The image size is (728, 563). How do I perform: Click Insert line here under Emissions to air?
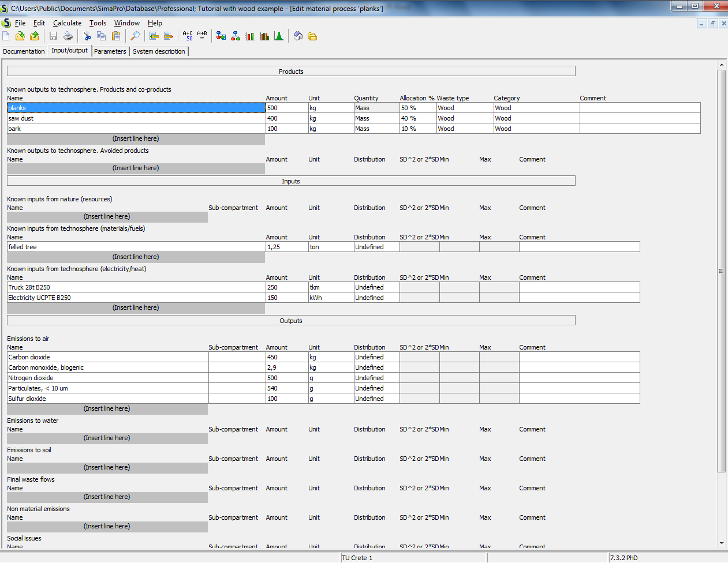tap(107, 409)
